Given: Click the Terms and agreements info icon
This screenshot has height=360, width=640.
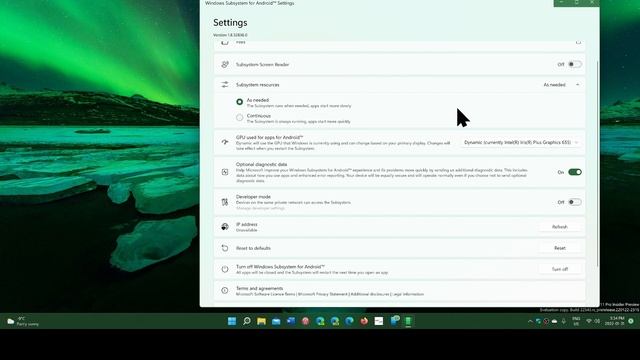Looking at the screenshot, I should click(x=225, y=291).
